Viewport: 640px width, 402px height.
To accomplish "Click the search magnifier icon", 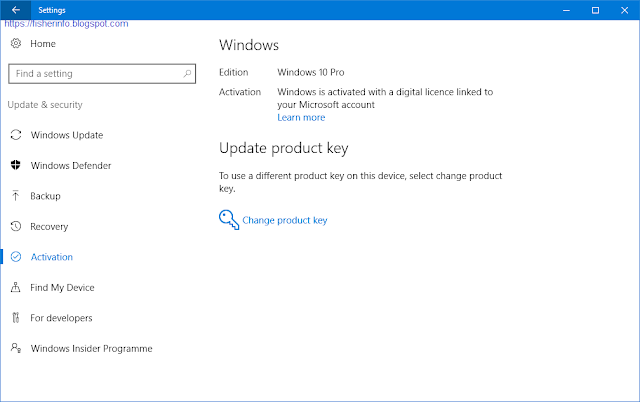I will (187, 73).
